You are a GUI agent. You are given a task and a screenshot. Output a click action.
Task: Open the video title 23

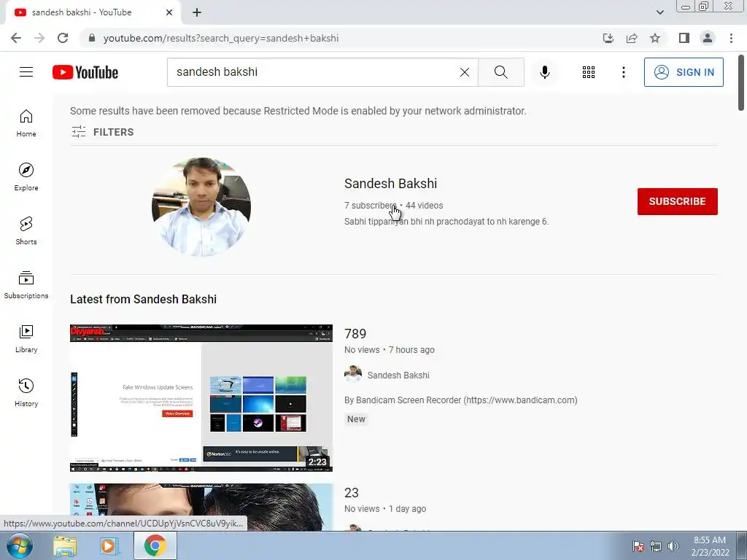click(352, 493)
